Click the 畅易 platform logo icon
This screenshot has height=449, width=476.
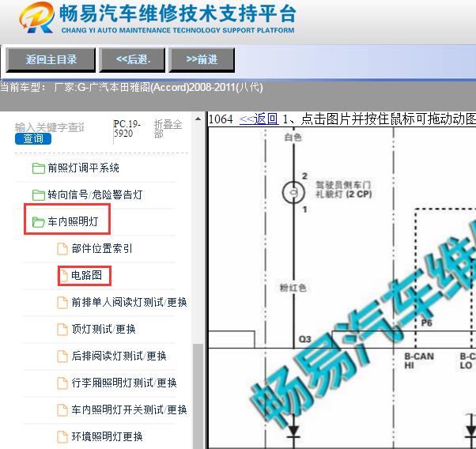tap(36, 17)
